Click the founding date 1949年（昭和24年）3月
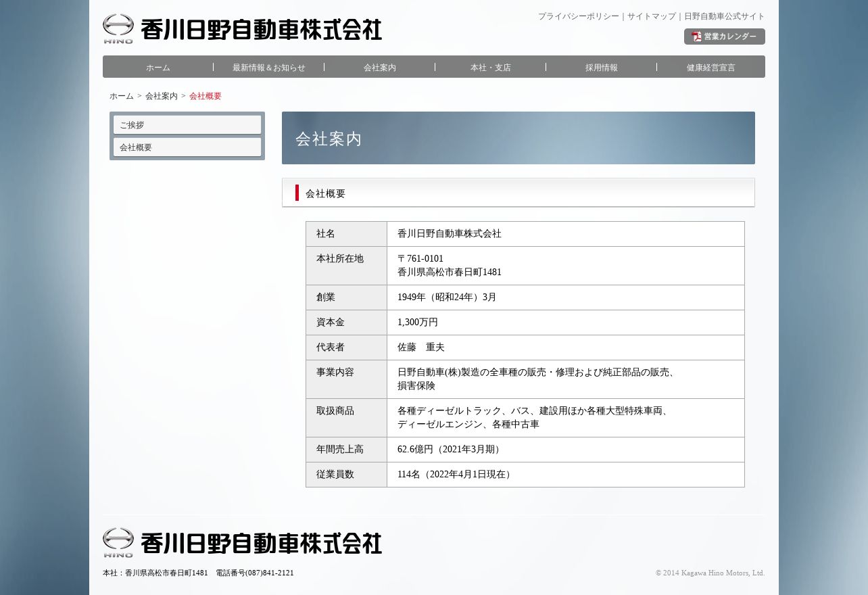Screen dimensions: 868x595 click(447, 297)
